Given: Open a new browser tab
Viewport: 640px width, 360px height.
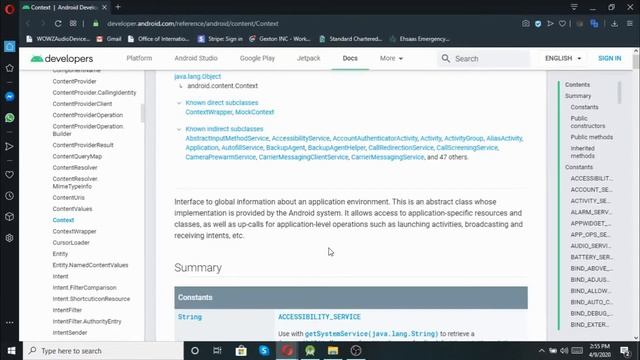Looking at the screenshot, I should pyautogui.click(x=118, y=7).
